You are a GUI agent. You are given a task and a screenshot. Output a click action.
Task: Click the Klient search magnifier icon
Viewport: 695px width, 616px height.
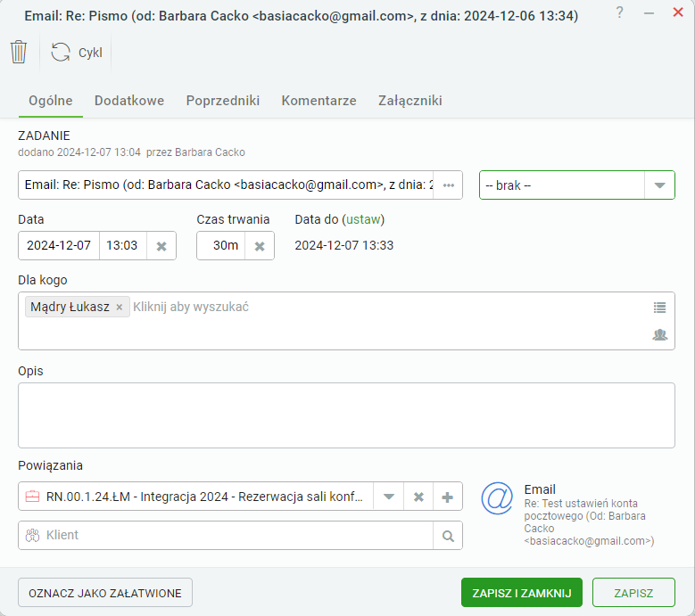[448, 536]
